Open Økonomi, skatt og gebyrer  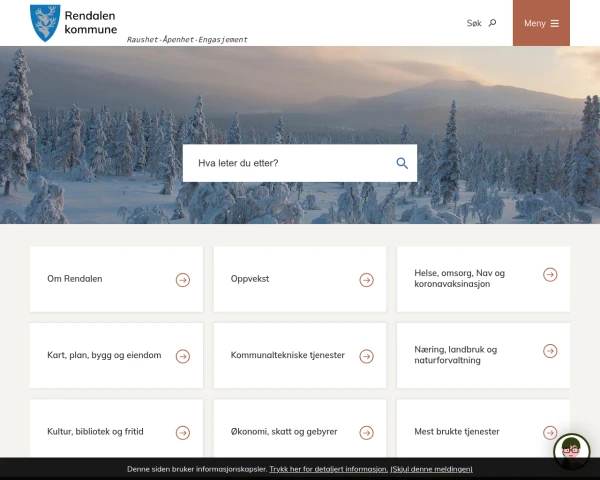(x=284, y=432)
